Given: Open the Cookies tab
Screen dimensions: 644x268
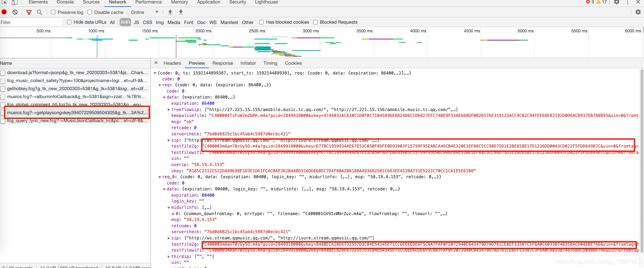Looking at the screenshot, I should (293, 63).
